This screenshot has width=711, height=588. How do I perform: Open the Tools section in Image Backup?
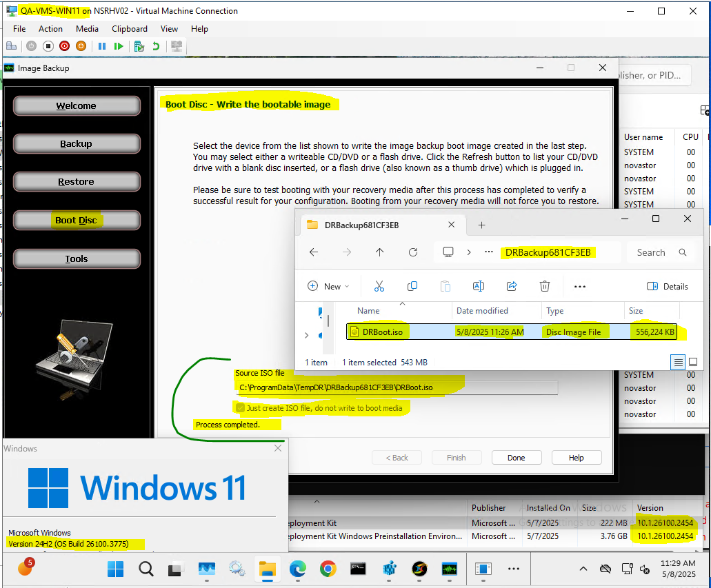click(x=76, y=259)
